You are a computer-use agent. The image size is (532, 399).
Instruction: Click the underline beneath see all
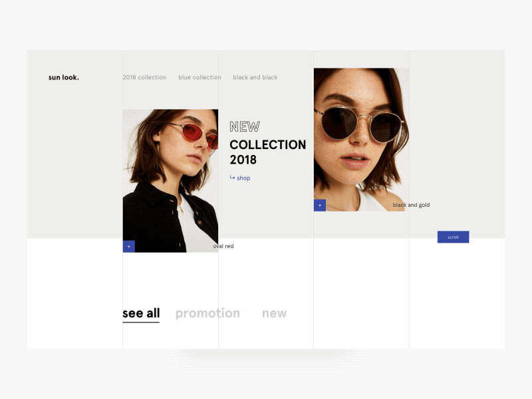pos(141,322)
